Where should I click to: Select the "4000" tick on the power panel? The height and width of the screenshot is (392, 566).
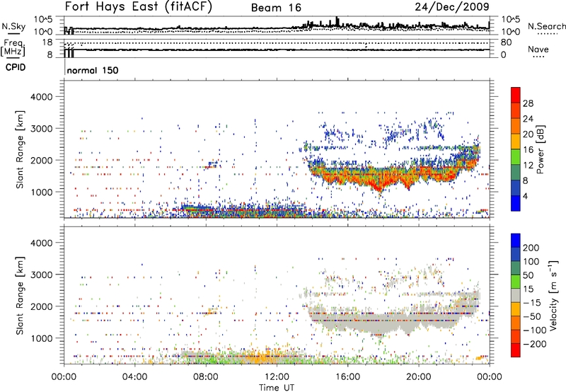(41, 97)
